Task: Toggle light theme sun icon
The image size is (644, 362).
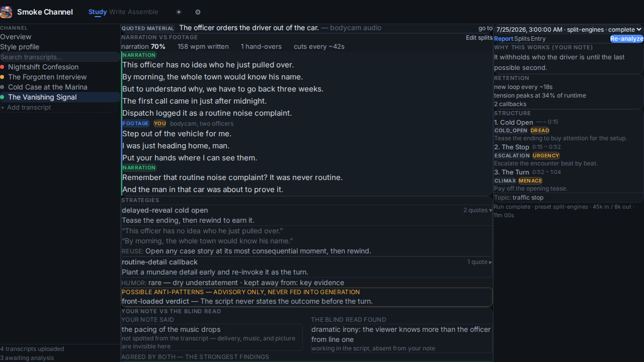Action: (179, 12)
